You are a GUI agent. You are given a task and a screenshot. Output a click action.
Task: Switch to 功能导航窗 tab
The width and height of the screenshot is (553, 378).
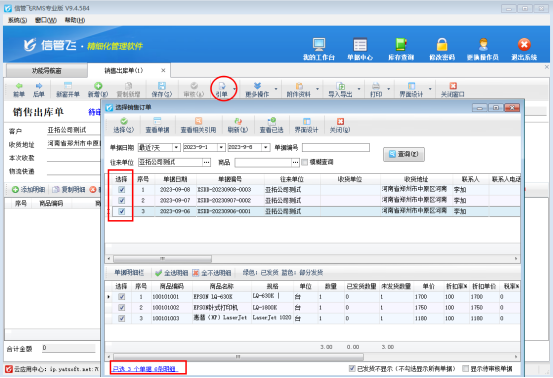pos(47,71)
